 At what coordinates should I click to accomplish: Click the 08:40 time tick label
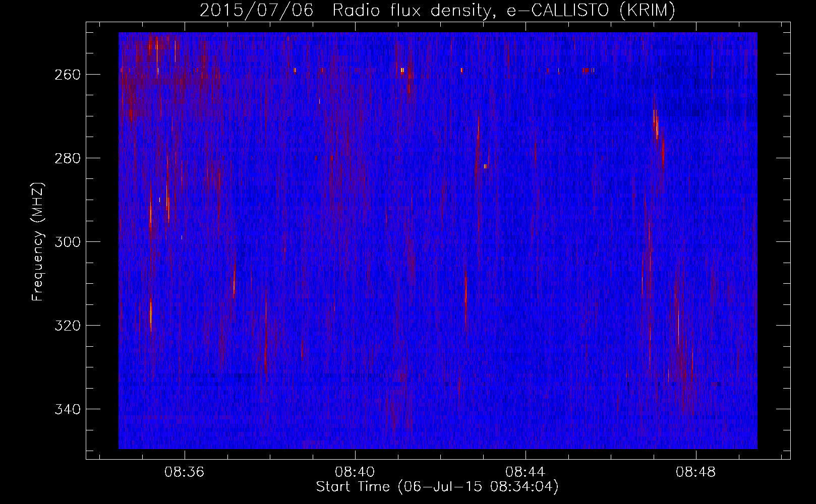[355, 472]
